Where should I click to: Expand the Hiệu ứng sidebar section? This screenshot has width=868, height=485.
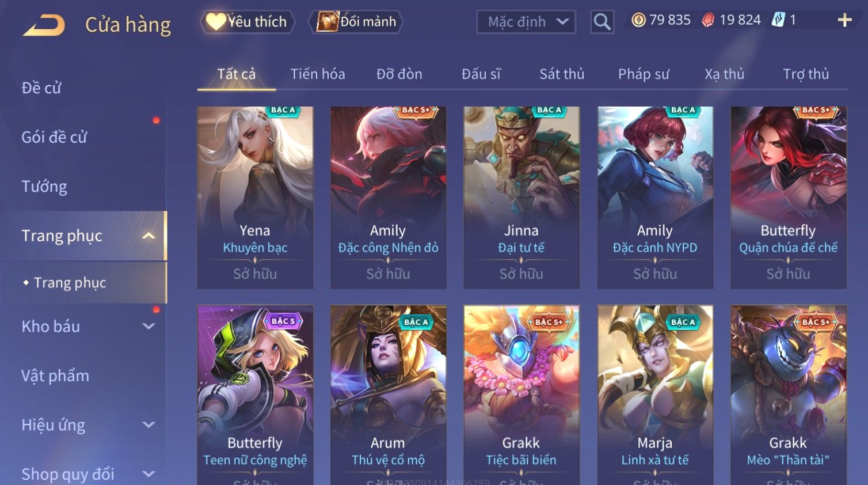pos(149,425)
